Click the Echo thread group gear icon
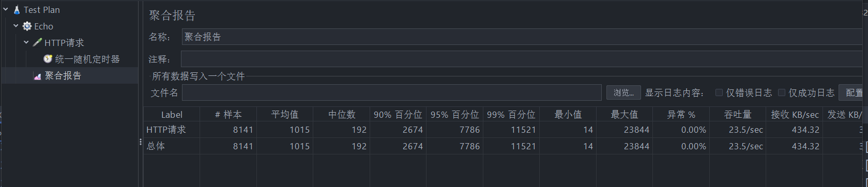The image size is (868, 187). (27, 26)
